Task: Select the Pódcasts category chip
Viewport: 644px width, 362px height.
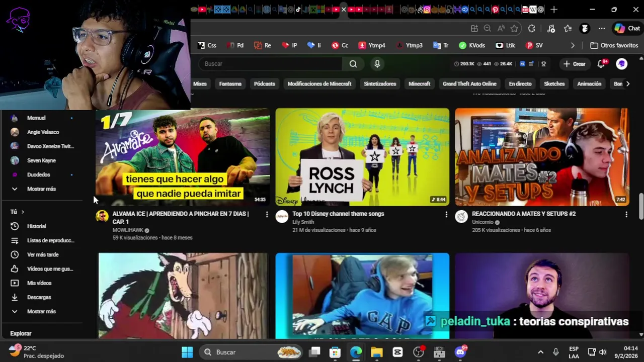Action: coord(265,84)
